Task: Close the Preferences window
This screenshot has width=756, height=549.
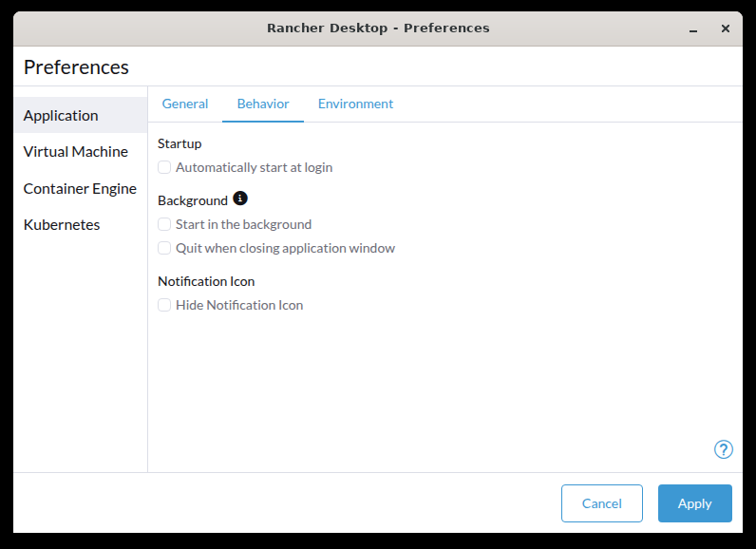Action: click(726, 28)
